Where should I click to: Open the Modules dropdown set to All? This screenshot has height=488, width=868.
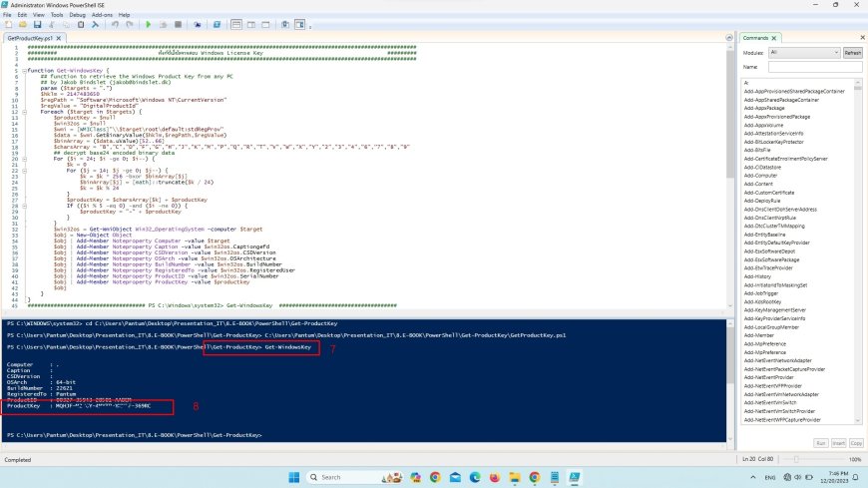[804, 52]
